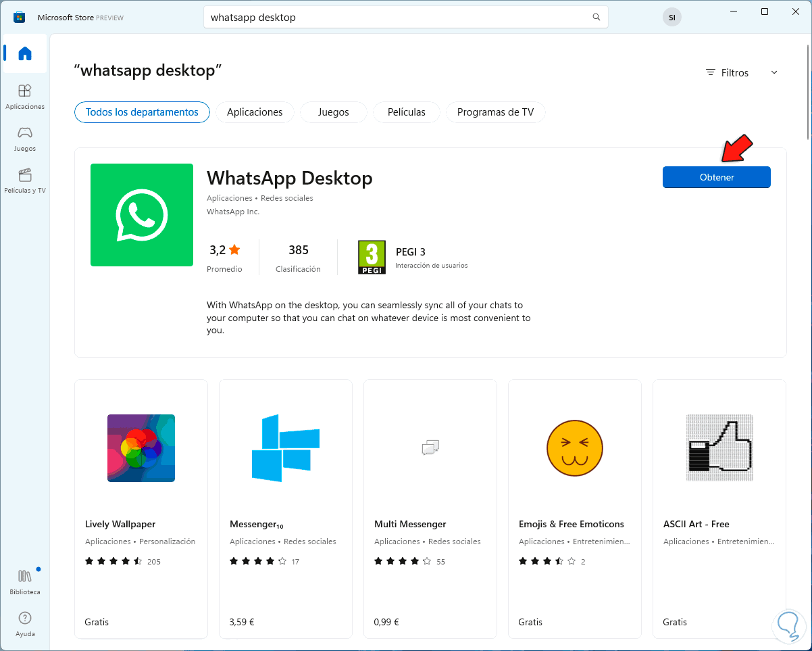The height and width of the screenshot is (651, 812).
Task: Select Todos los departamentos filter
Action: coord(142,112)
